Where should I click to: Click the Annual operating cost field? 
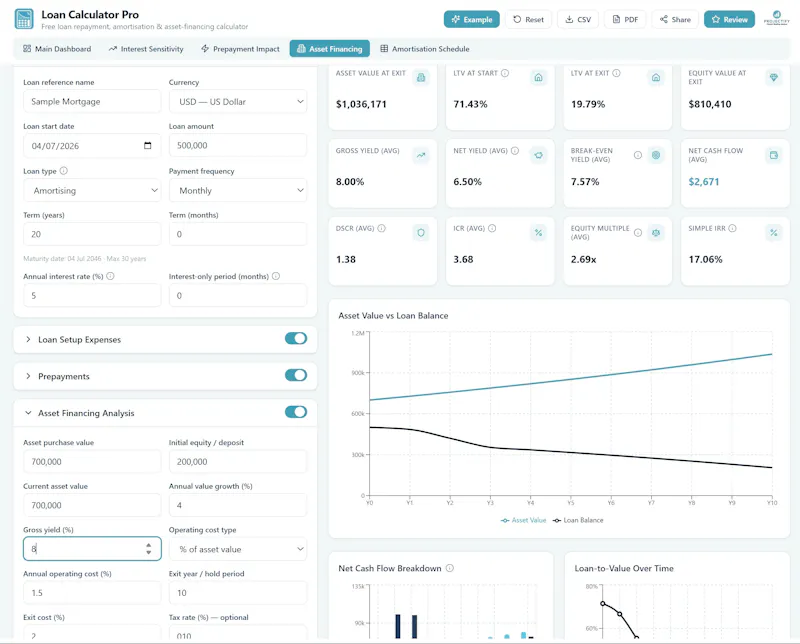[x=92, y=593]
